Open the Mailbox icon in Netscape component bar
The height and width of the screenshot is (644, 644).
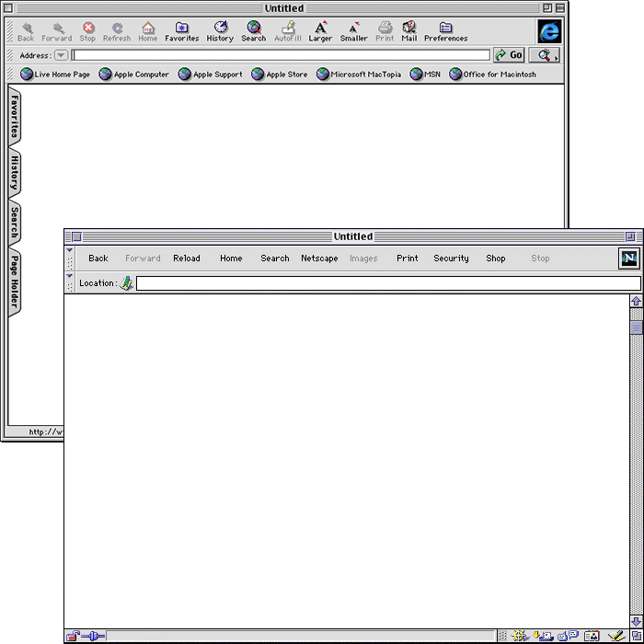click(x=543, y=637)
